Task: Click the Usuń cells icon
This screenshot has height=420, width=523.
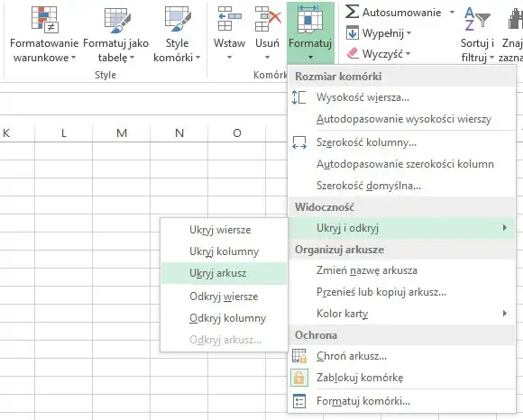Action: point(268,19)
